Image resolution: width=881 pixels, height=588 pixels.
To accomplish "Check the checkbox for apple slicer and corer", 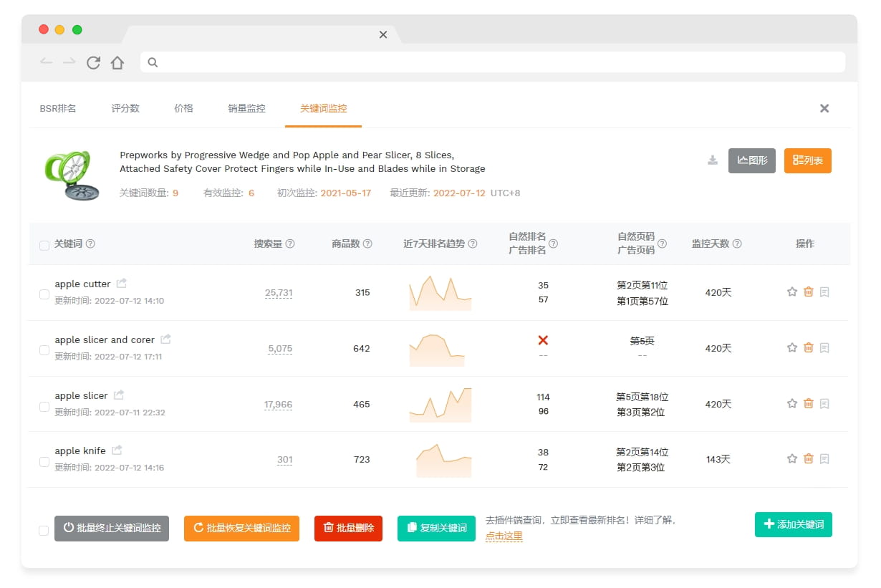I will point(44,349).
